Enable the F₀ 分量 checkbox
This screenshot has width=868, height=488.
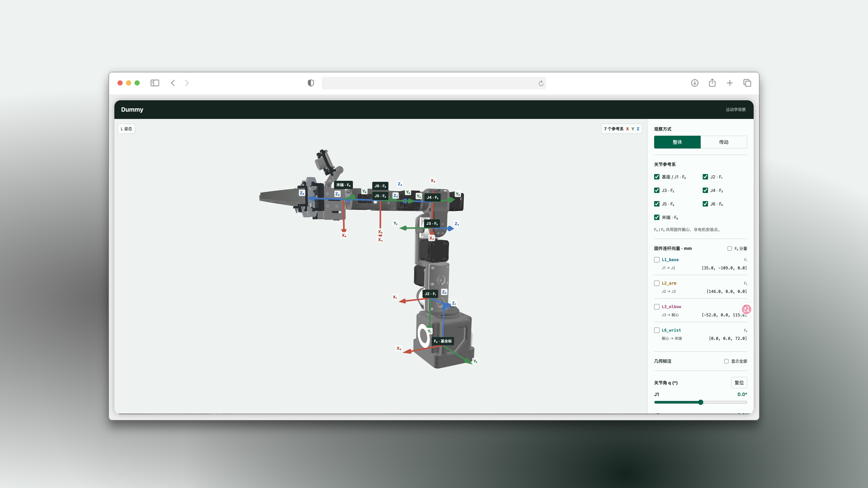tap(729, 249)
